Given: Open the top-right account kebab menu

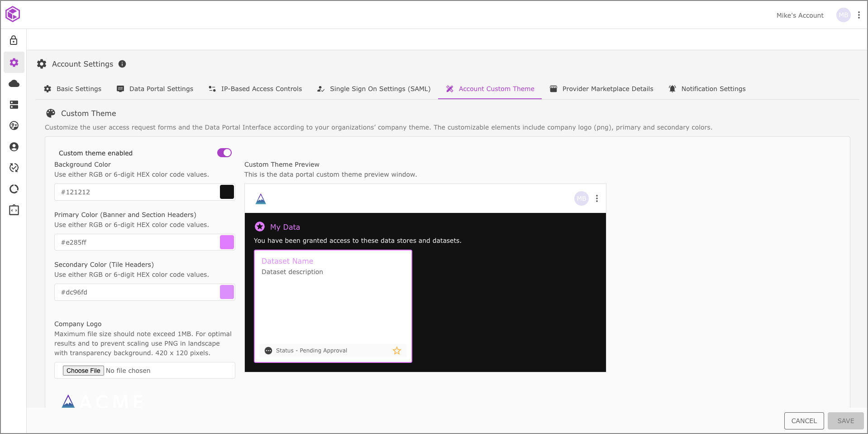Looking at the screenshot, I should (858, 15).
